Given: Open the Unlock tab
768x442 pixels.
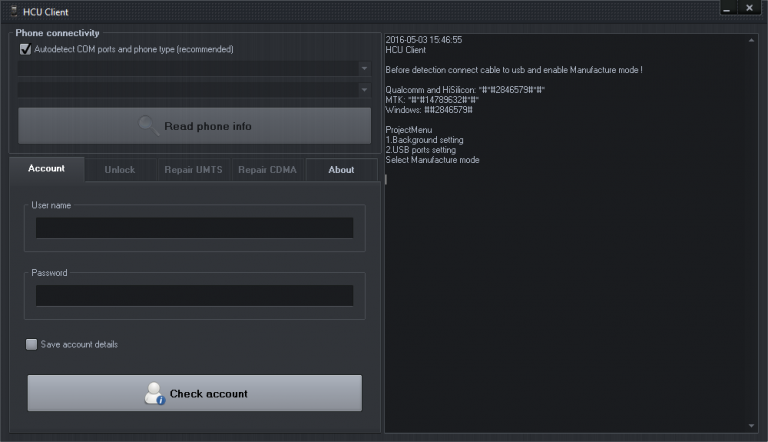Looking at the screenshot, I should [119, 170].
